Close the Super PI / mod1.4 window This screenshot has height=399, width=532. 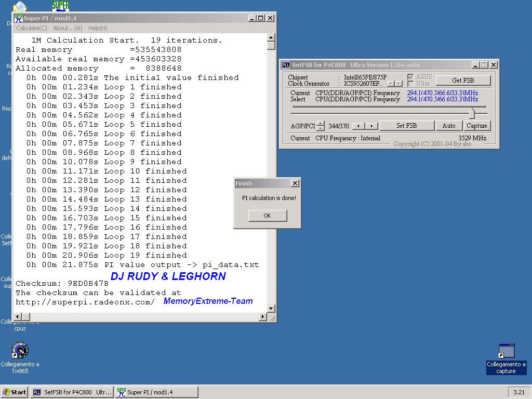(270, 18)
